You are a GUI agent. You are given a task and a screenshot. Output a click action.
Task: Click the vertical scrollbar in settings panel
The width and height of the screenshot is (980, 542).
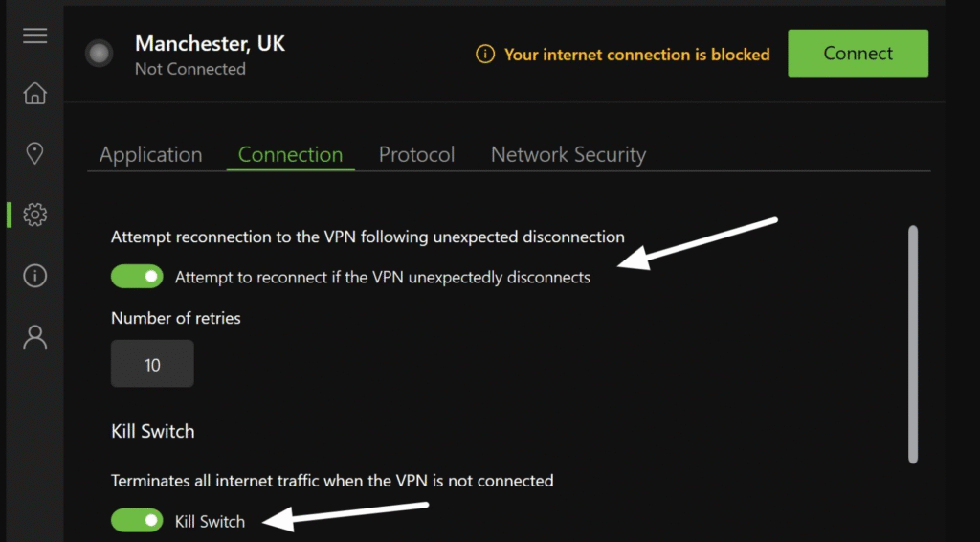click(x=912, y=345)
